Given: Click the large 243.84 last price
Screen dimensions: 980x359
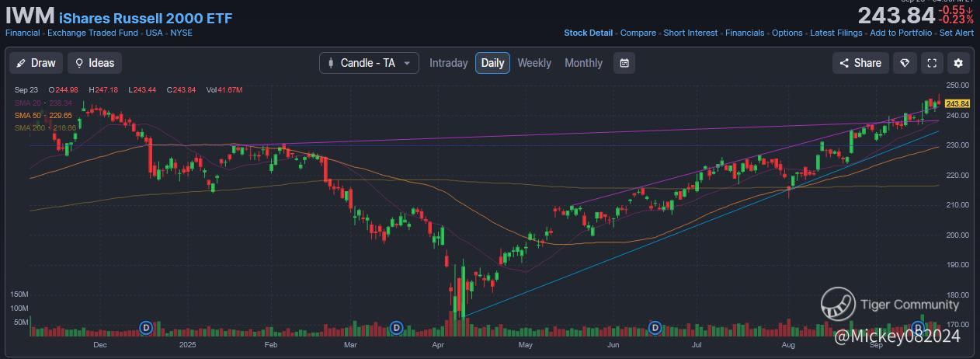Looking at the screenshot, I should coord(898,16).
